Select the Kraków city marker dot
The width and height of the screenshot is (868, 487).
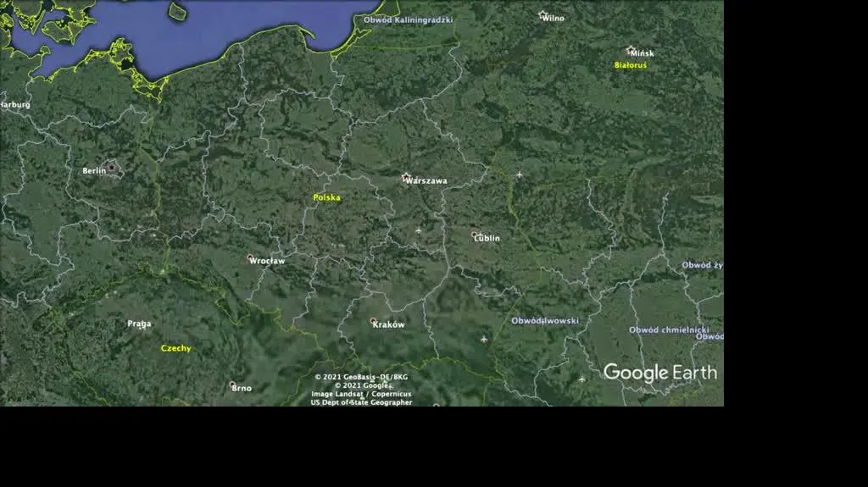[x=373, y=321]
